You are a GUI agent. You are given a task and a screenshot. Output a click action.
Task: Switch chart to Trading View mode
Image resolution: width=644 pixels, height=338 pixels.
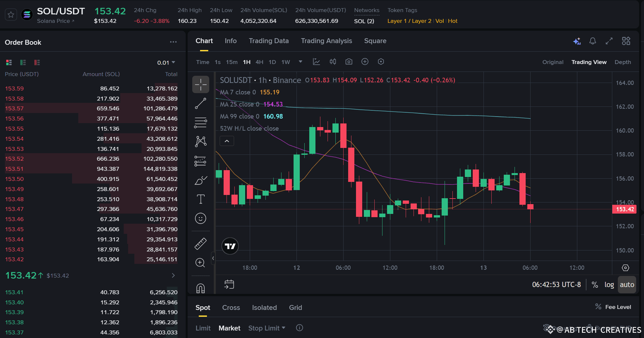(589, 62)
